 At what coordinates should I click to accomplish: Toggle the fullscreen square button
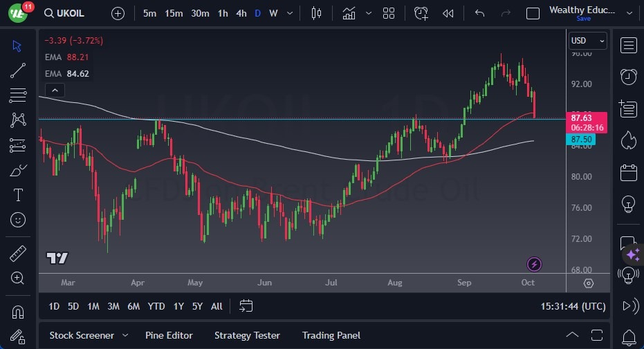[x=533, y=13]
